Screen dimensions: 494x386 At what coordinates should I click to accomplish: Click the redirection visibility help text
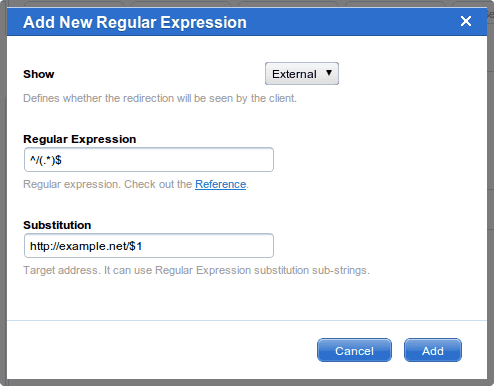coord(160,98)
